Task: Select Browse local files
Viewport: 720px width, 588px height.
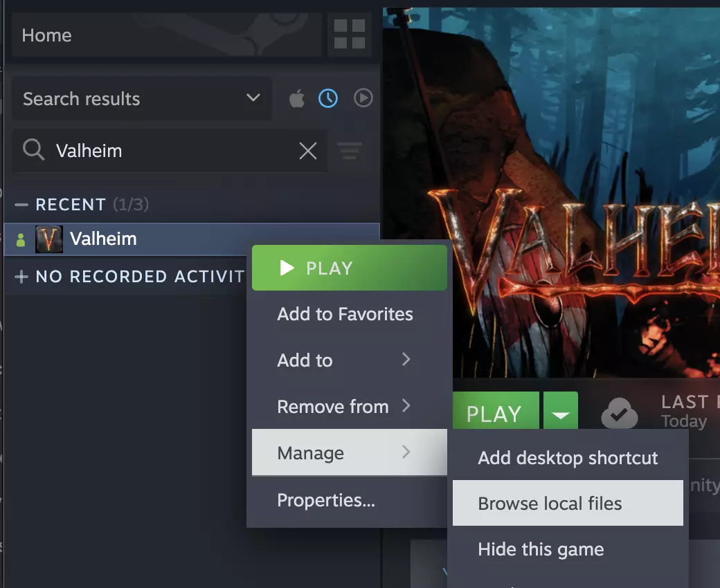Action: [568, 503]
